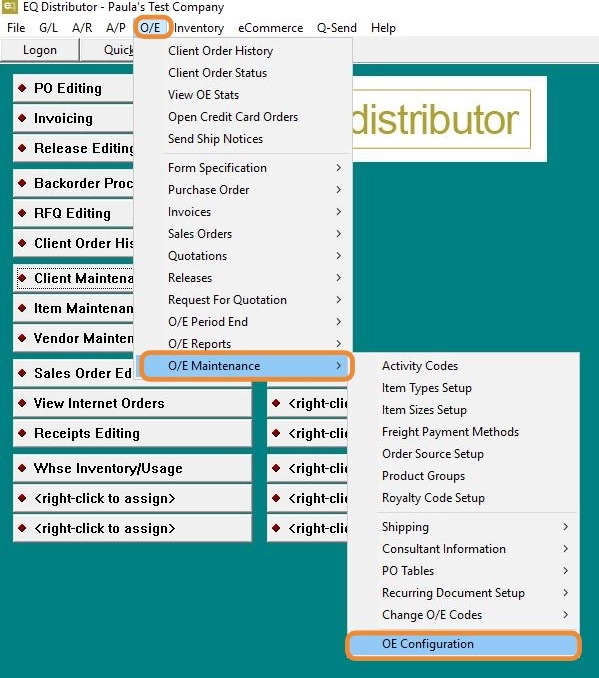Viewport: 599px width, 678px height.
Task: Open the Inventory menu
Action: point(199,28)
